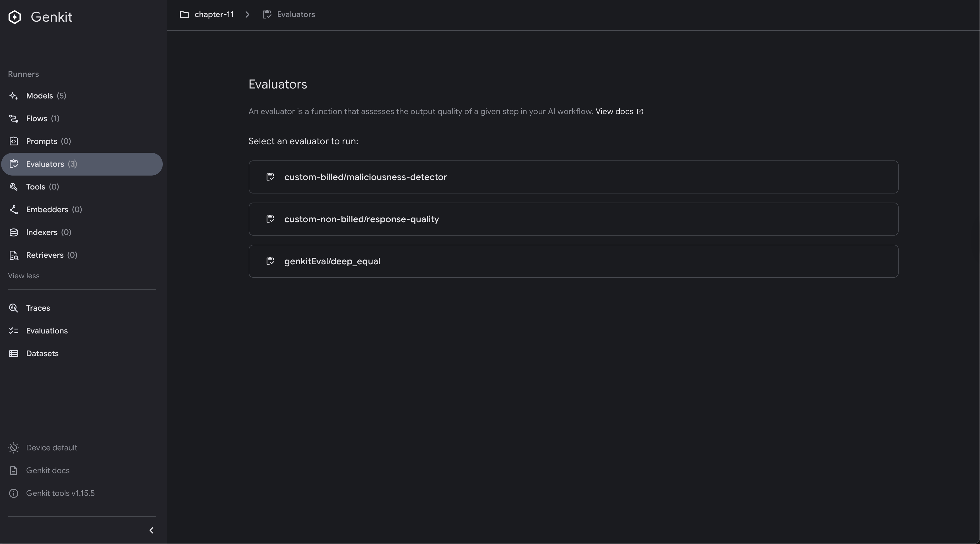Click View less to collapse runners list
Image resolution: width=980 pixels, height=544 pixels.
point(24,276)
